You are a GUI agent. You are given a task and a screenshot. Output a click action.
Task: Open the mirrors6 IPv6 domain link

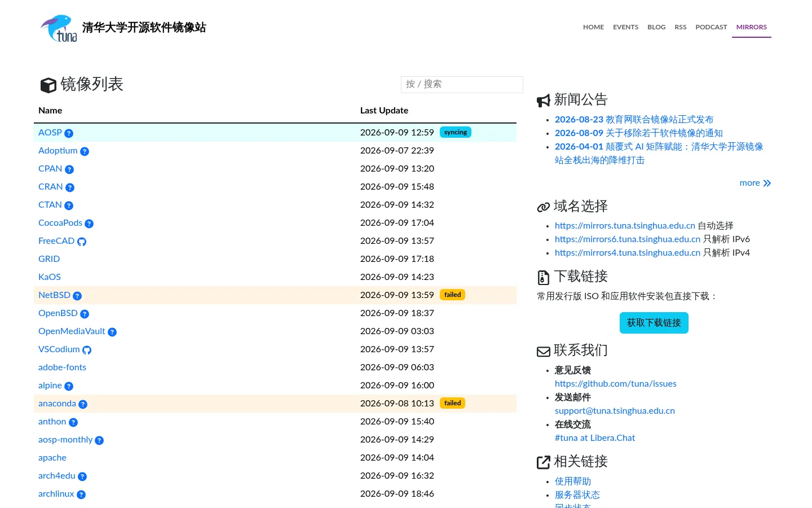[628, 239]
